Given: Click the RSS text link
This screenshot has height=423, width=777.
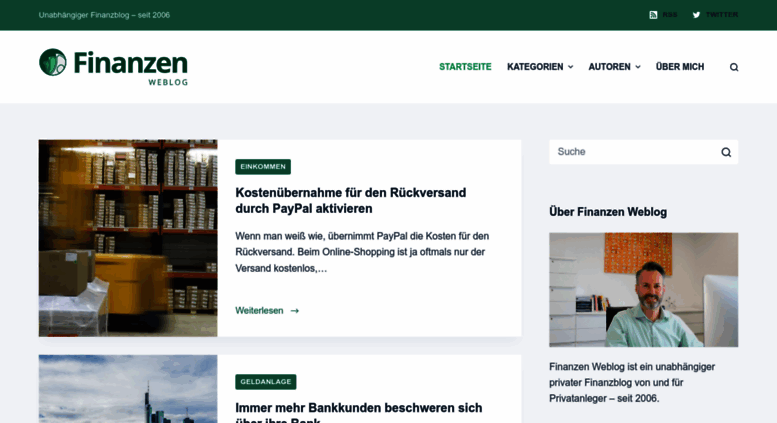Looking at the screenshot, I should click(x=669, y=15).
